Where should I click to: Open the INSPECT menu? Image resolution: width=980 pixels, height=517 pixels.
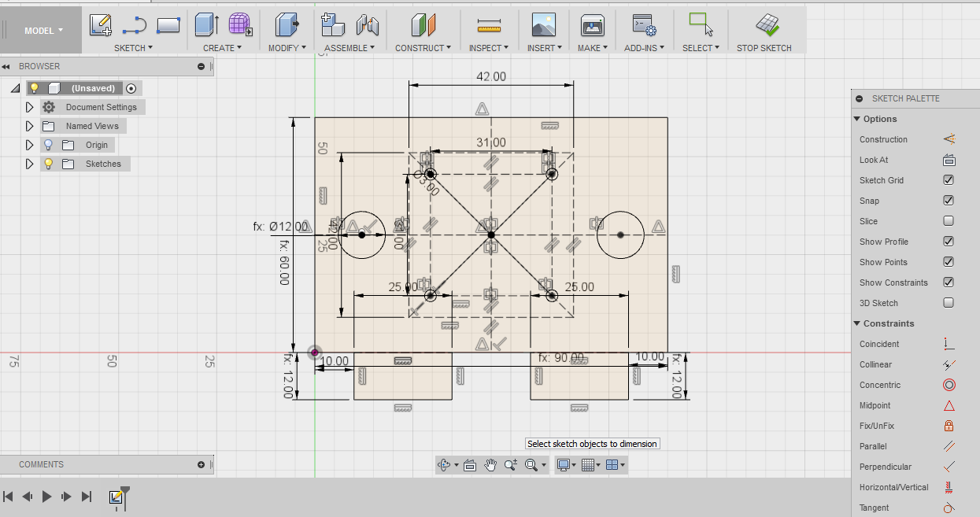click(488, 47)
